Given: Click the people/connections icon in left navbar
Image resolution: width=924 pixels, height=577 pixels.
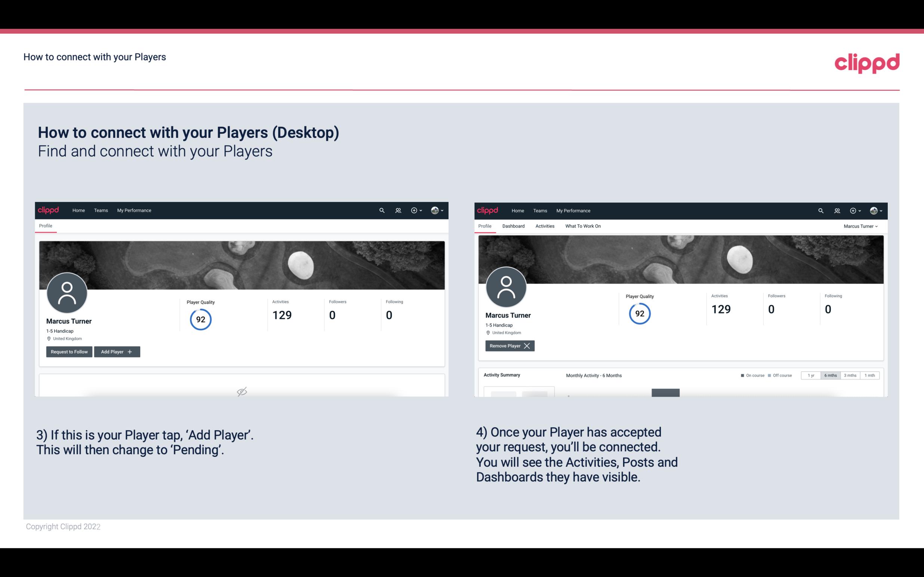Looking at the screenshot, I should tap(397, 210).
